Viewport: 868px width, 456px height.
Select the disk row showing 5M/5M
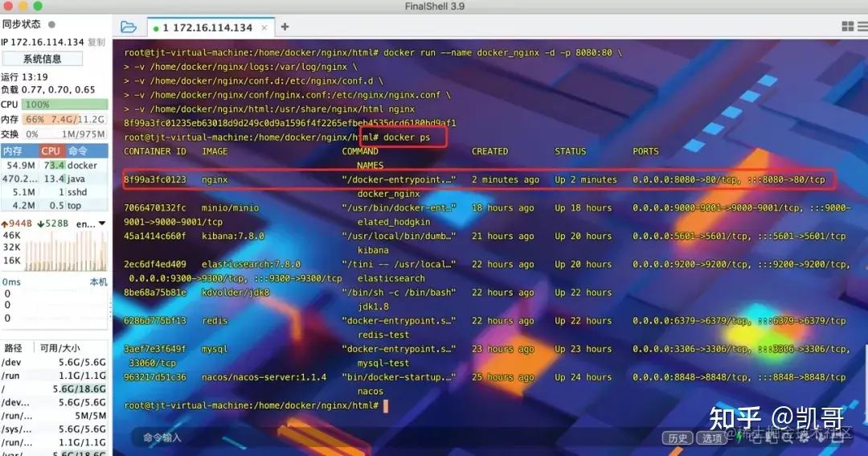click(55, 416)
